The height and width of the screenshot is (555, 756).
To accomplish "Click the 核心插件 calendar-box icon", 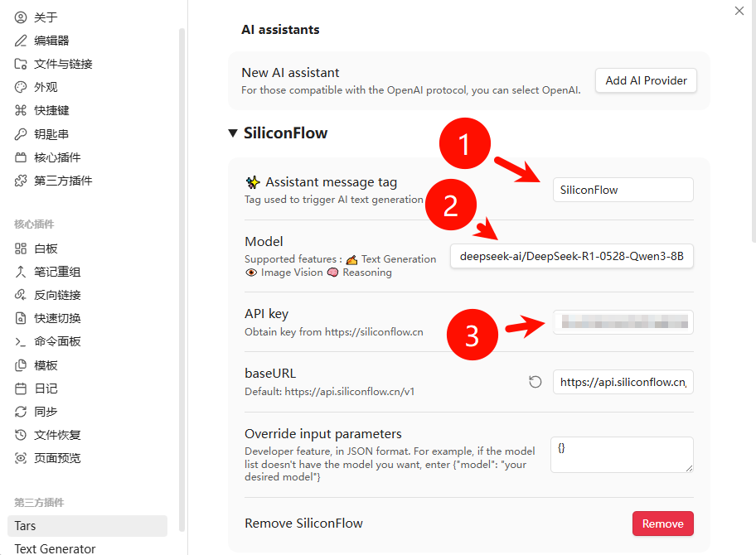I will [20, 157].
